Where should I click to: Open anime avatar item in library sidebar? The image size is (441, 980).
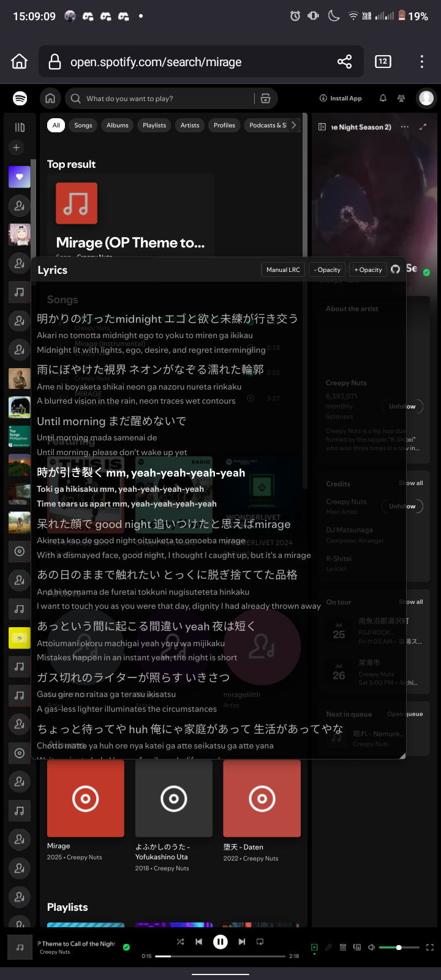click(20, 235)
